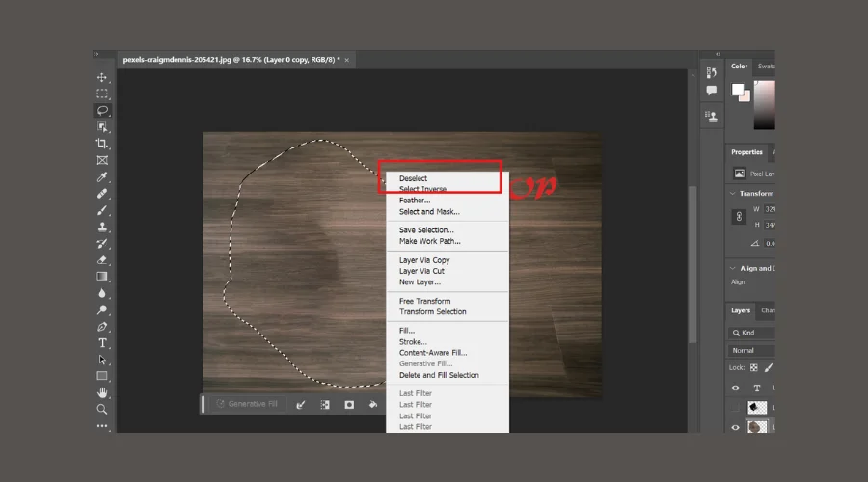The image size is (868, 482).
Task: Choose Deselect from the context menu
Action: click(413, 178)
